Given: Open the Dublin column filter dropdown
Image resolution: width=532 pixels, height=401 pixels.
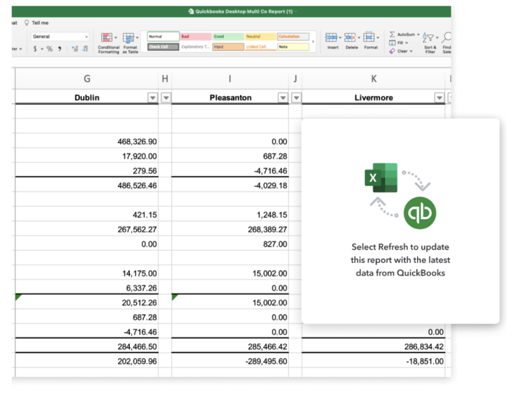Looking at the screenshot, I should click(152, 98).
